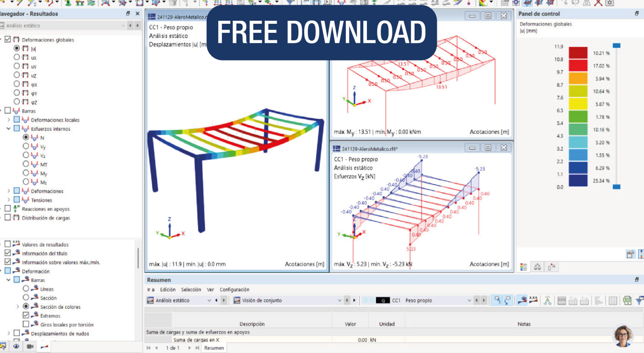Go to previous load case arrow beside Peso propio
644x353 pixels.
tap(476, 300)
